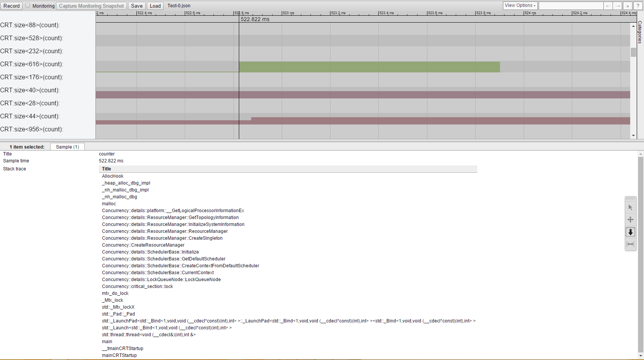Click the _heap_alloc_dbg_impl stack frame
The image size is (644, 360).
coord(126,183)
